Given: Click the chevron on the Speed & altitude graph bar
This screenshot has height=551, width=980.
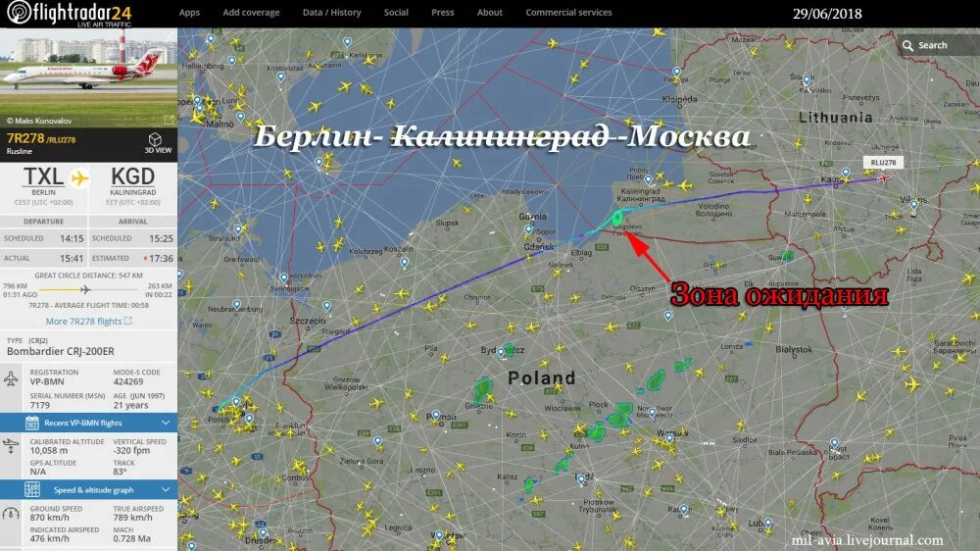Looking at the screenshot, I should (x=166, y=489).
